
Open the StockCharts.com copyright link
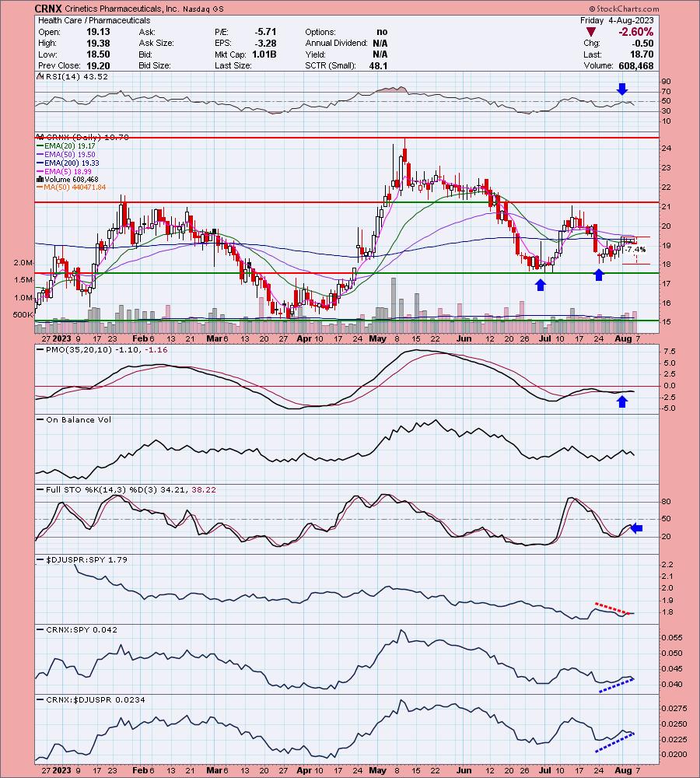click(x=624, y=9)
